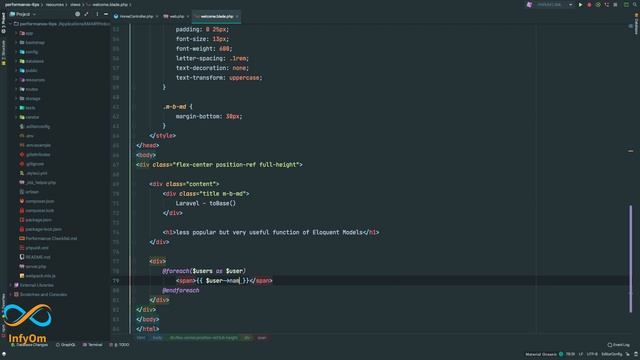Expand the config folder
640x360 pixels.
[x=16, y=52]
